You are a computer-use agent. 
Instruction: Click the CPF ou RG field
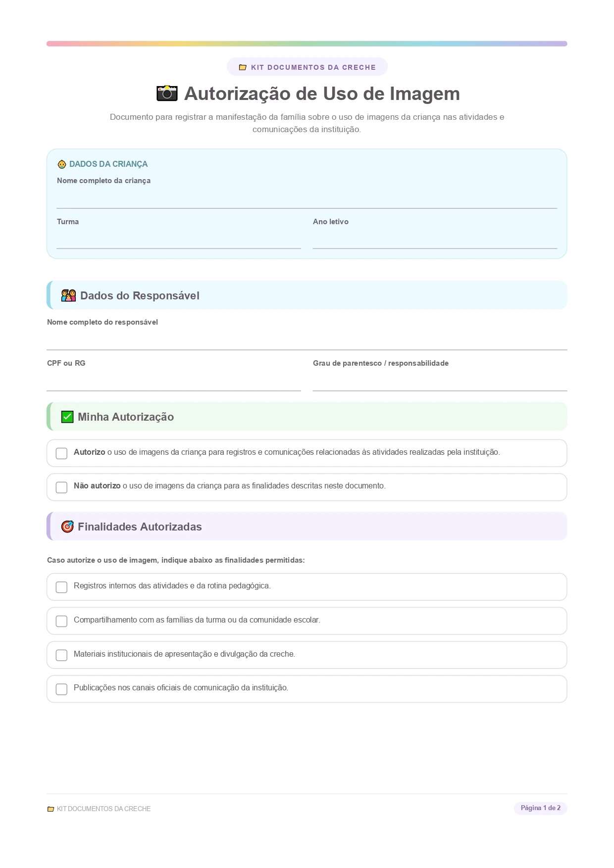(x=174, y=381)
